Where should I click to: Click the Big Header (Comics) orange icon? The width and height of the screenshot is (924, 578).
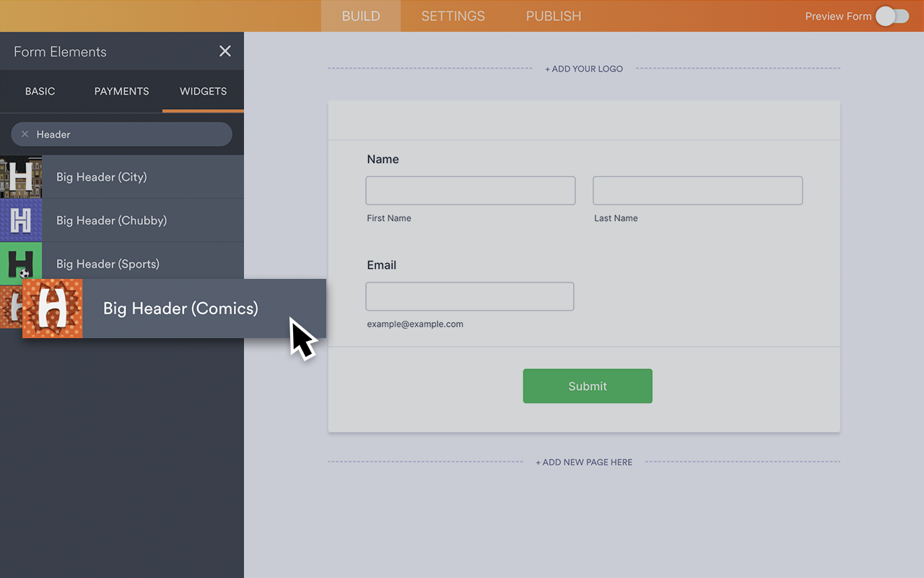pos(53,309)
